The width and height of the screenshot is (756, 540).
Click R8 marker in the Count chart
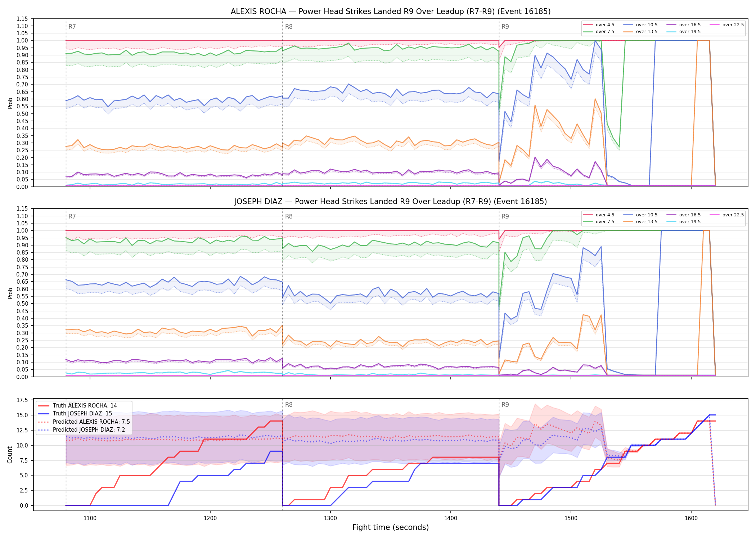[x=289, y=405]
